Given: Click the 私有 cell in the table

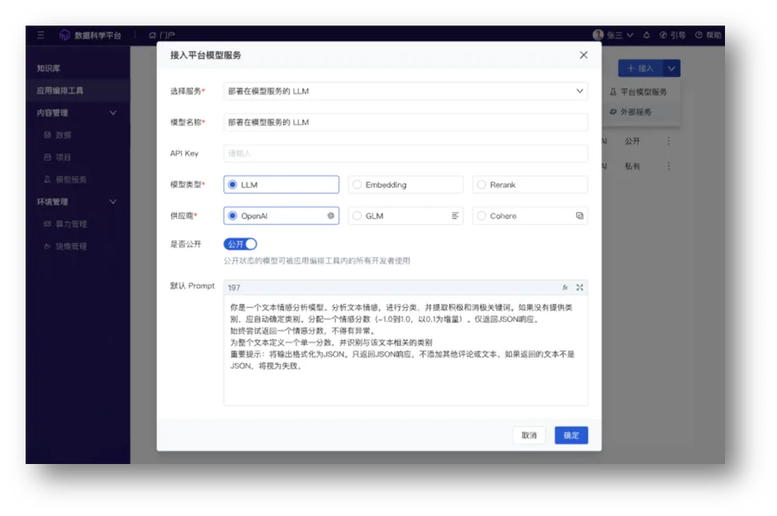Looking at the screenshot, I should 632,166.
